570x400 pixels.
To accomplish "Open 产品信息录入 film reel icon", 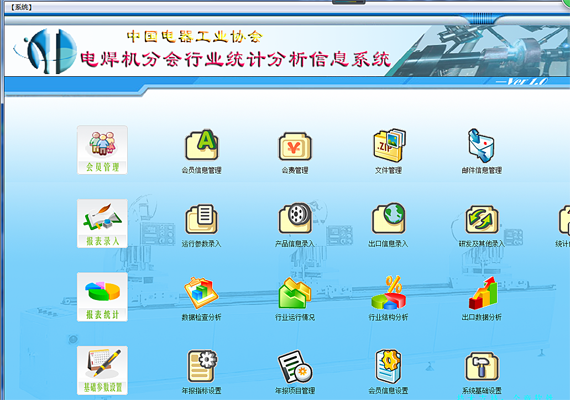I will [x=295, y=218].
